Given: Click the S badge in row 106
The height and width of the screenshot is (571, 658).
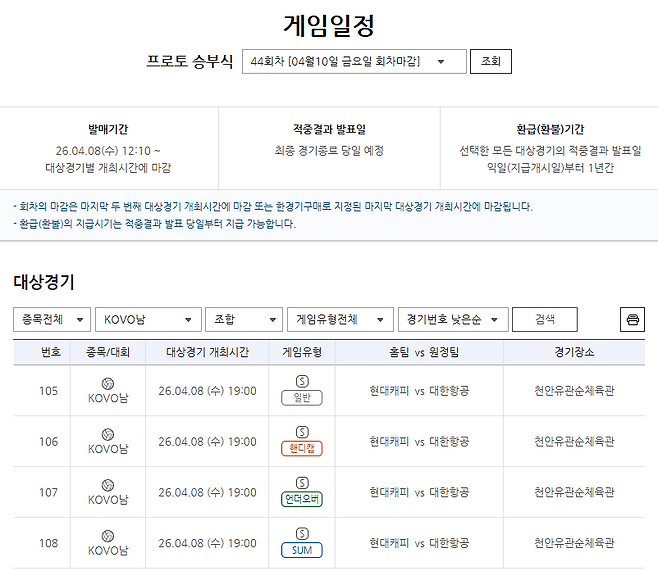Looking at the screenshot, I should (x=302, y=432).
